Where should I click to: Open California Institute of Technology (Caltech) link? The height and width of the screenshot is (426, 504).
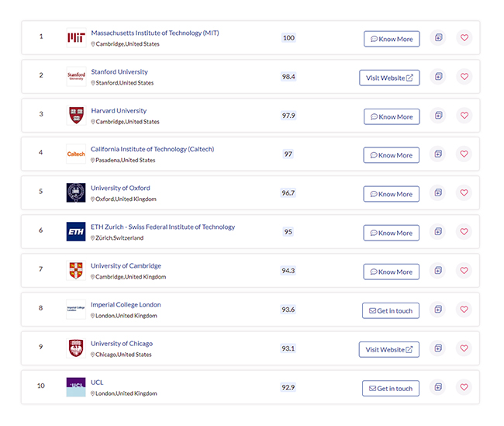tap(152, 150)
